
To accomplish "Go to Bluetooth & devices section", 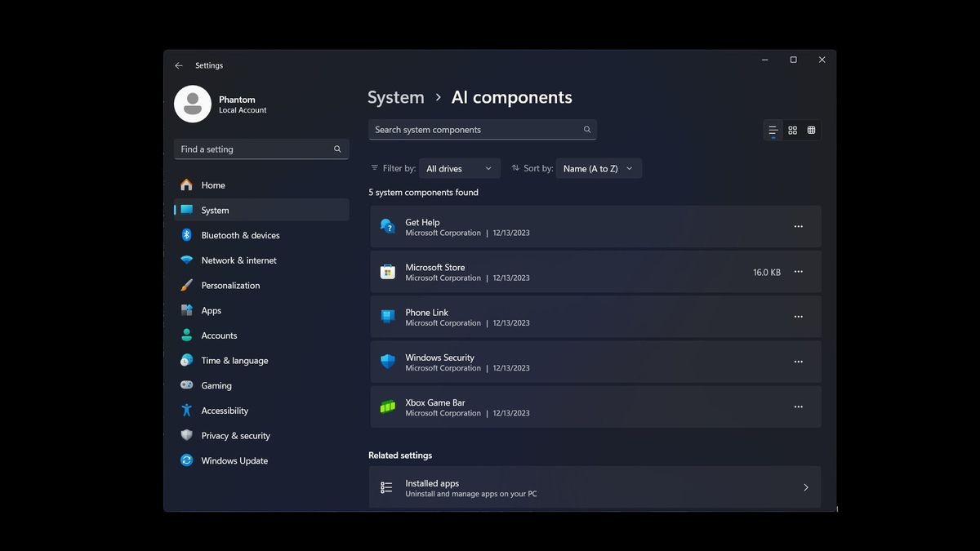I will click(240, 235).
